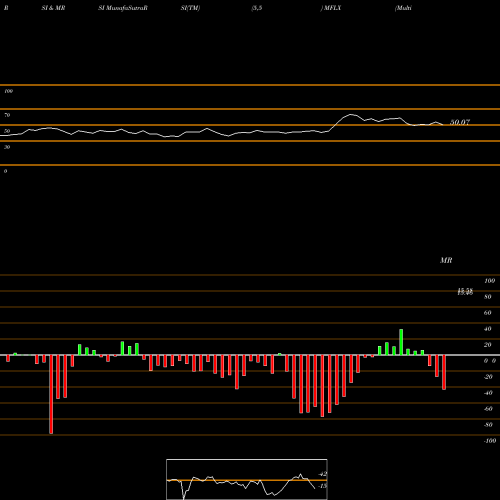Click the '-20' axis label of MR histogram

click(488, 377)
